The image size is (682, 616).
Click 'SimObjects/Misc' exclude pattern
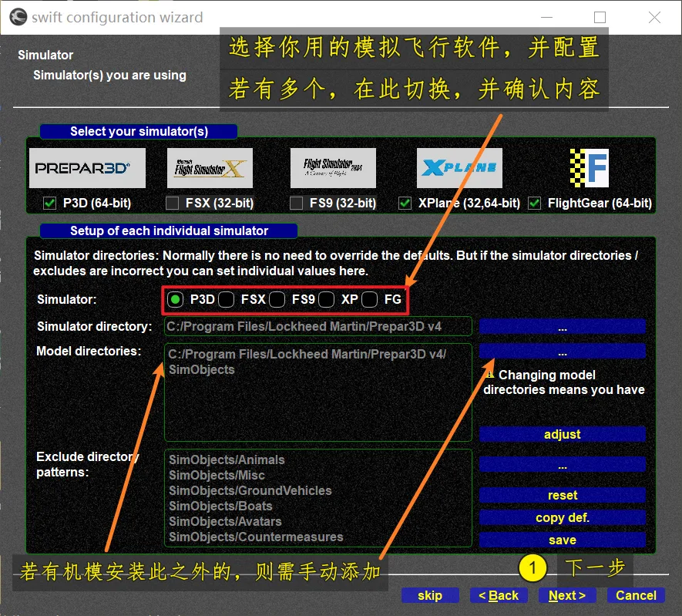(217, 475)
